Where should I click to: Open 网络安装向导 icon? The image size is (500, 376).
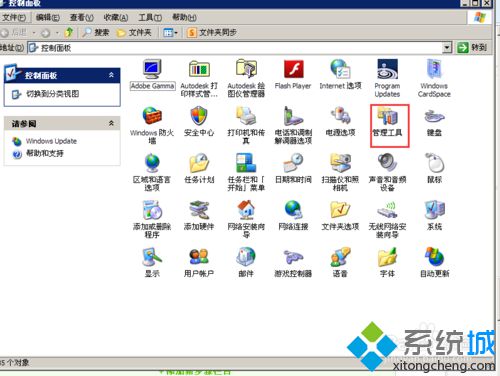coord(246,219)
